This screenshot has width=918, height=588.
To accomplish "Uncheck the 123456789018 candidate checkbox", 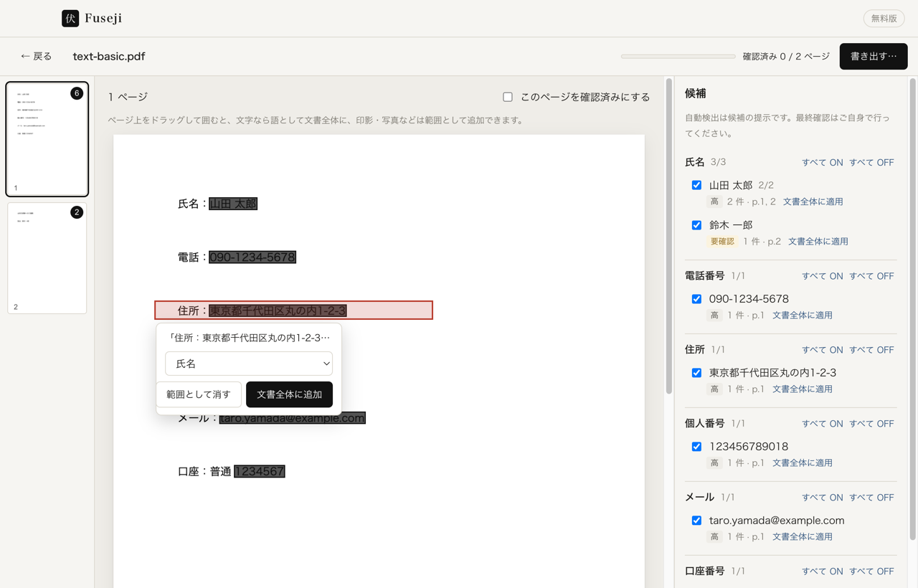I will [x=696, y=447].
